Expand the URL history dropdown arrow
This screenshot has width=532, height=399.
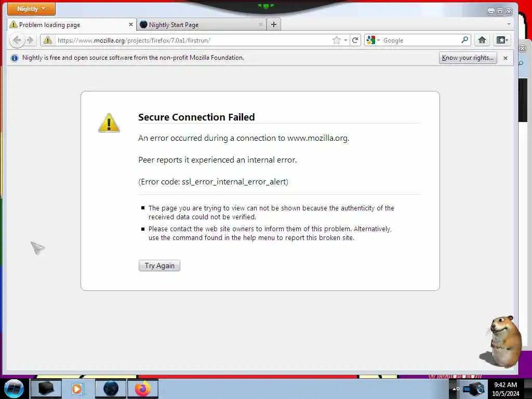coord(345,41)
